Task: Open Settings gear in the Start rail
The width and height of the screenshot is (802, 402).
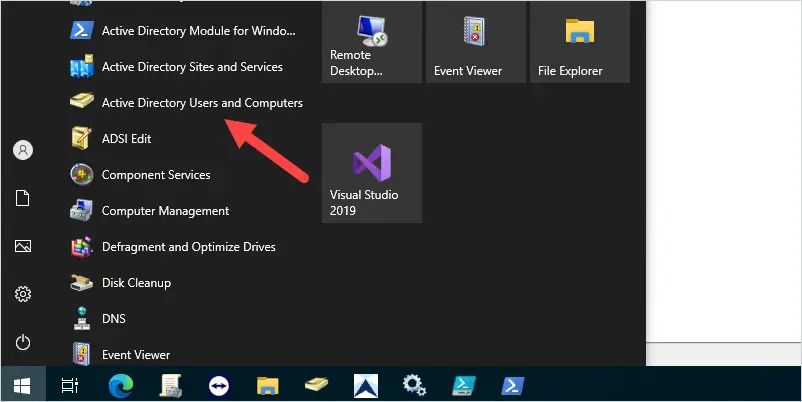Action: [x=23, y=294]
